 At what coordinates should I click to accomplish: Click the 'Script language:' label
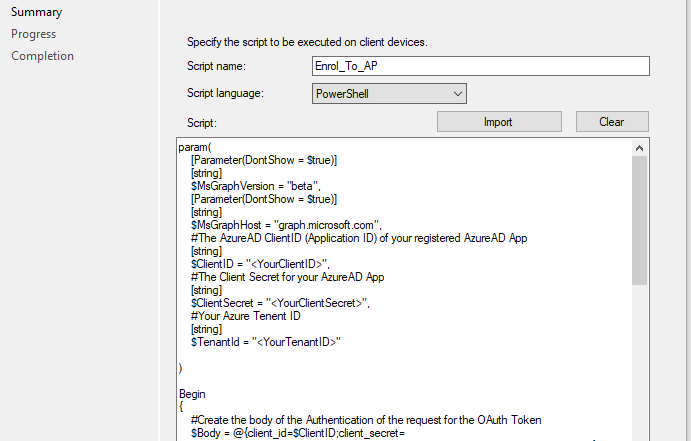click(x=225, y=93)
